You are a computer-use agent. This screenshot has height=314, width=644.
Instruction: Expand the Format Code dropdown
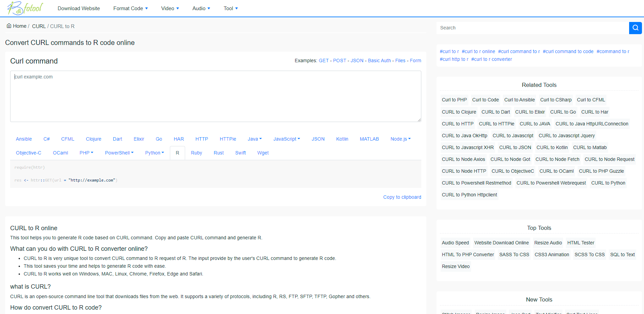pos(131,8)
